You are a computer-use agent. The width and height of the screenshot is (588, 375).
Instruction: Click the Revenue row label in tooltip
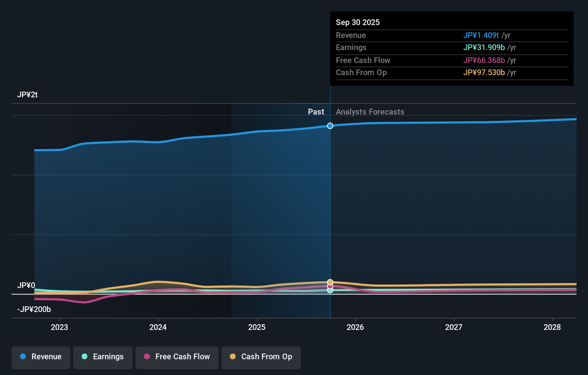pyautogui.click(x=351, y=35)
